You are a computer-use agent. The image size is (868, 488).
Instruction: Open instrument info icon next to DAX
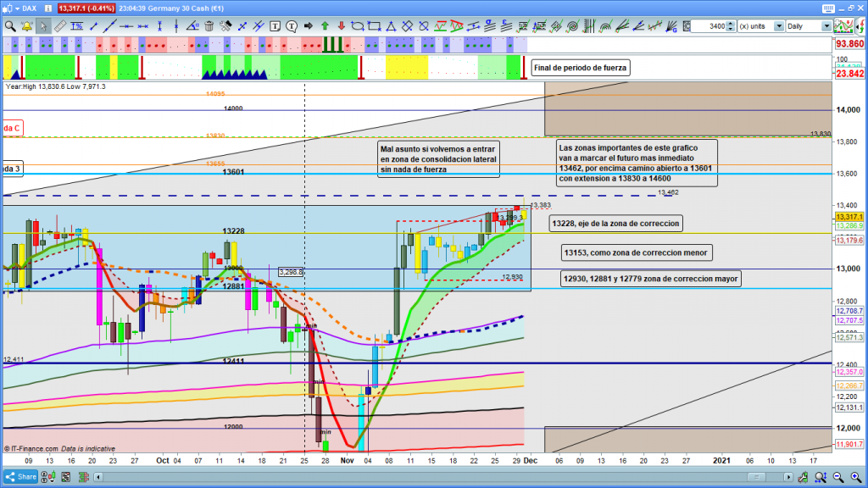point(48,8)
